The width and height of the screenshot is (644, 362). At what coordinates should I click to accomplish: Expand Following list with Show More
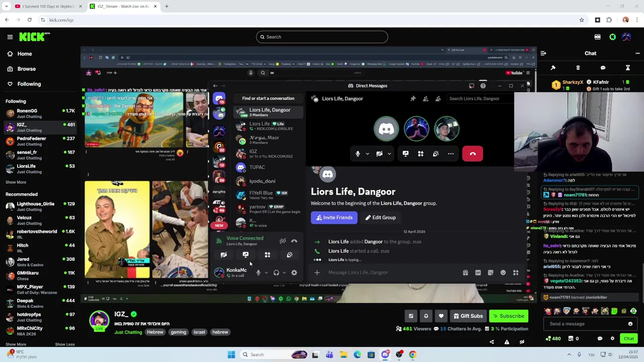click(16, 182)
